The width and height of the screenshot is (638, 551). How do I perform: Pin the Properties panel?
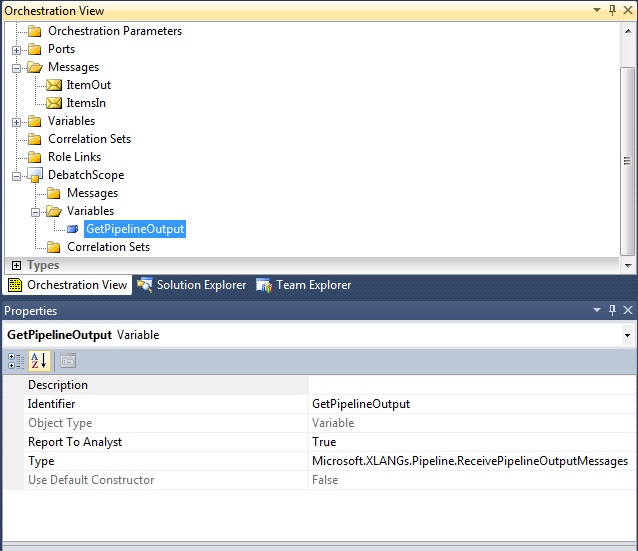612,310
